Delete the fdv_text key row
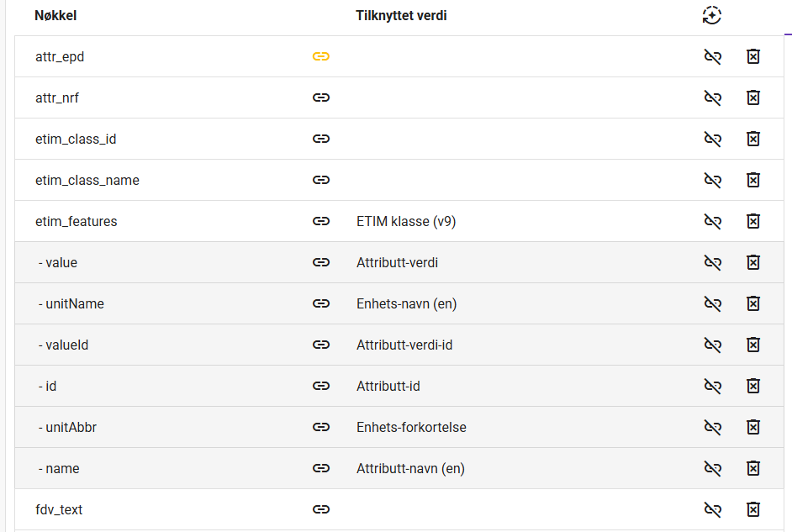 coord(753,509)
